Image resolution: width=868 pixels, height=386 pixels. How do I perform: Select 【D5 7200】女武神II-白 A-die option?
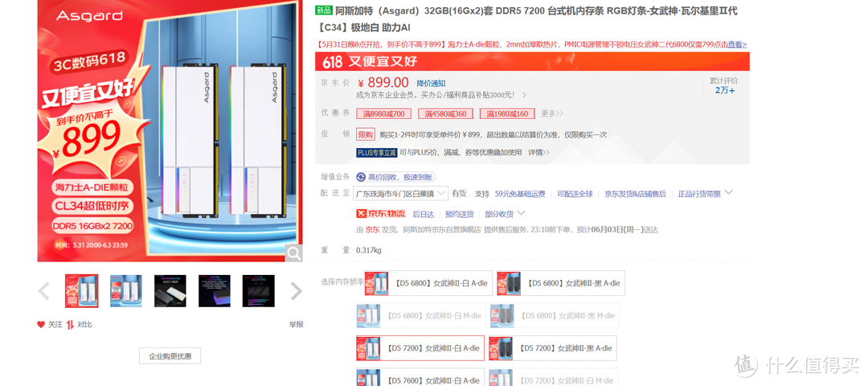tap(420, 348)
